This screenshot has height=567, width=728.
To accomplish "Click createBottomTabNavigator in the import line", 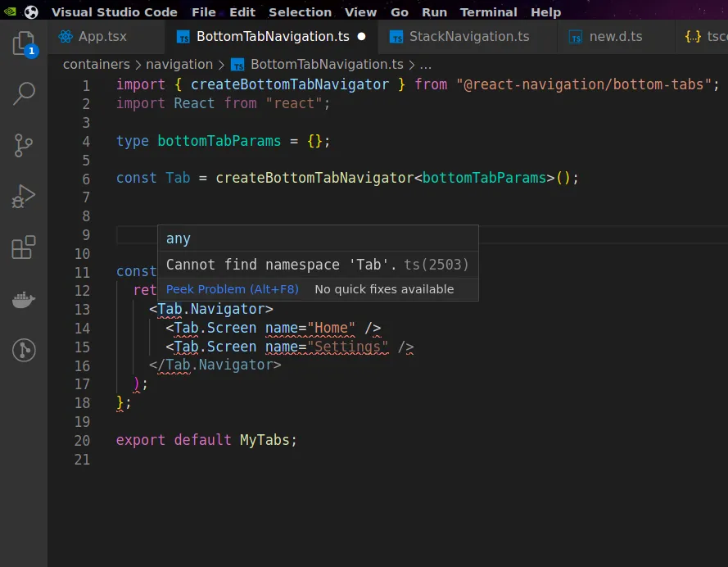I will (x=290, y=84).
